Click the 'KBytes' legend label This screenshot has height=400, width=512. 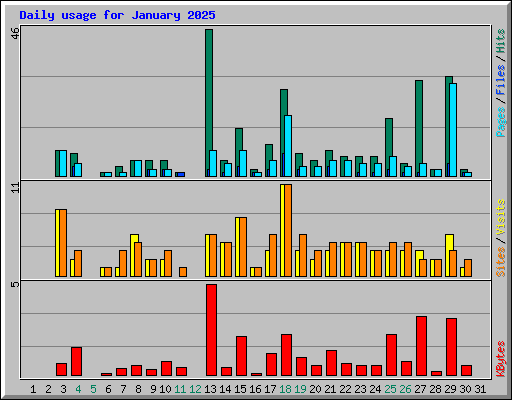(x=500, y=359)
